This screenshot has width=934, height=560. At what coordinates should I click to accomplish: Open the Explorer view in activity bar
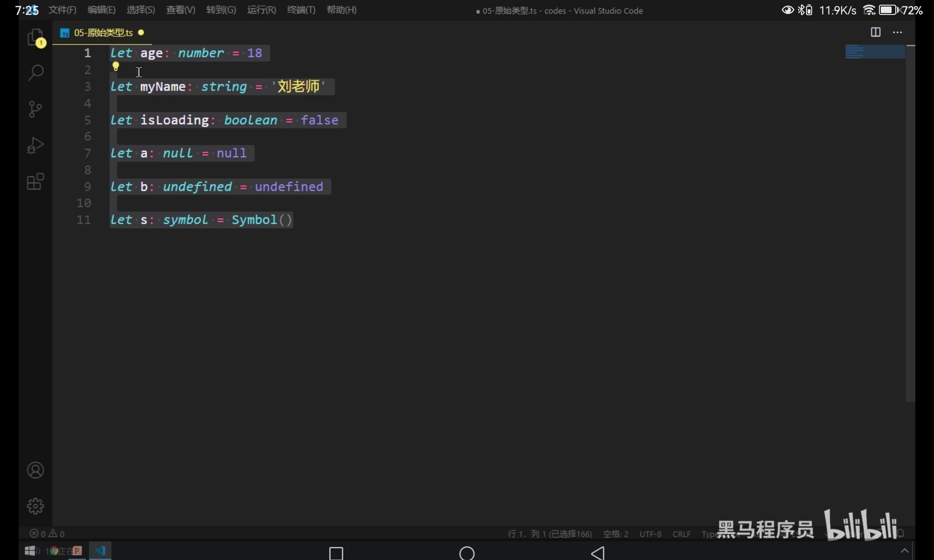(35, 37)
